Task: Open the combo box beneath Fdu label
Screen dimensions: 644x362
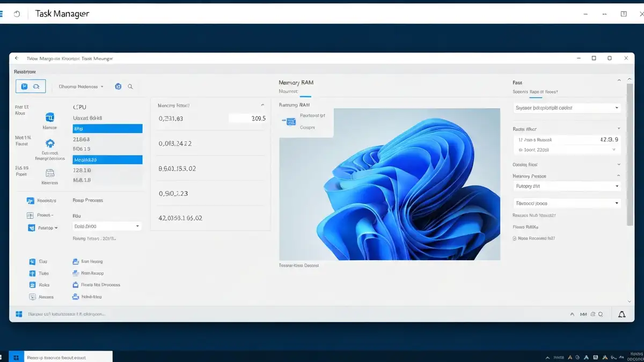Action: (x=107, y=226)
